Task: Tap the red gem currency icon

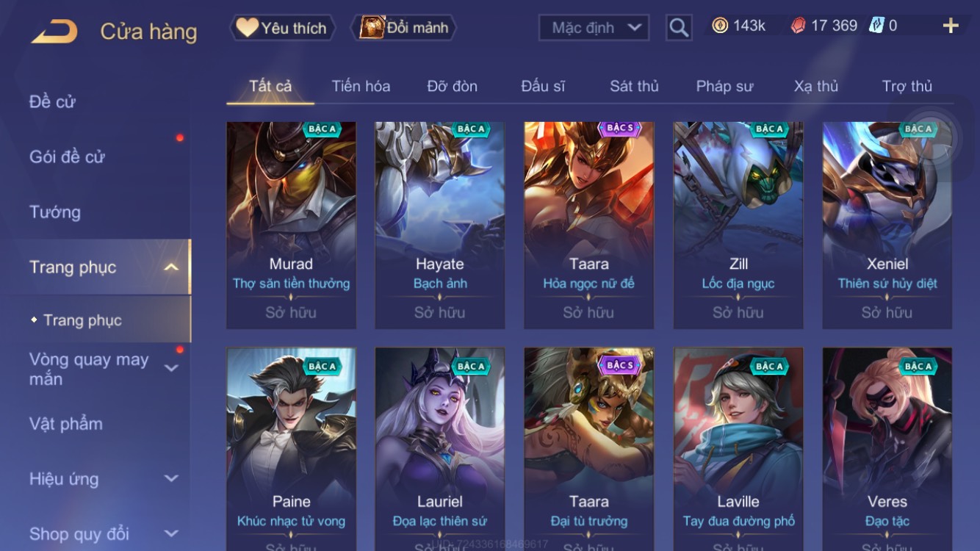Action: [x=798, y=26]
